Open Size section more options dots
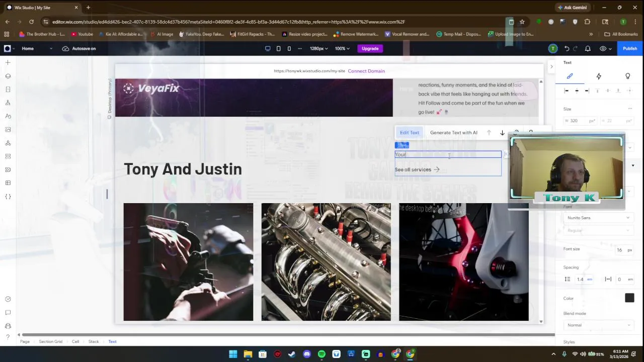The height and width of the screenshot is (362, 644). pos(630,109)
